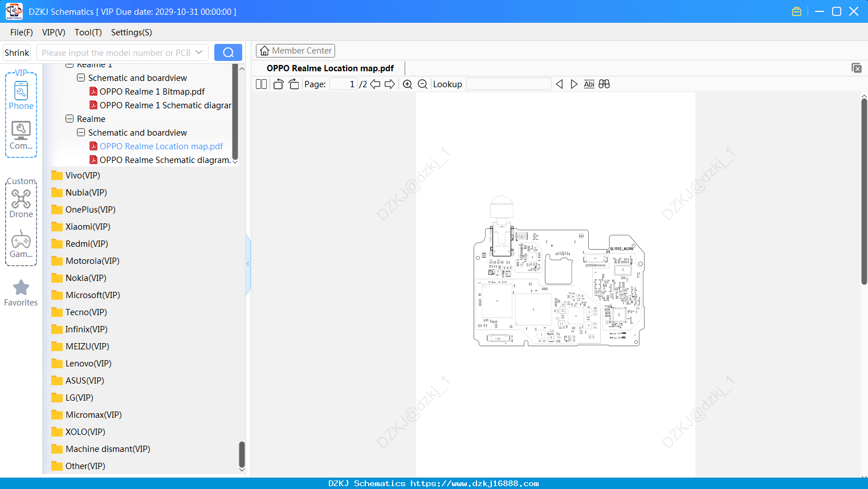Collapse Schematic and boardview under Realme
This screenshot has width=868, height=489.
(81, 133)
